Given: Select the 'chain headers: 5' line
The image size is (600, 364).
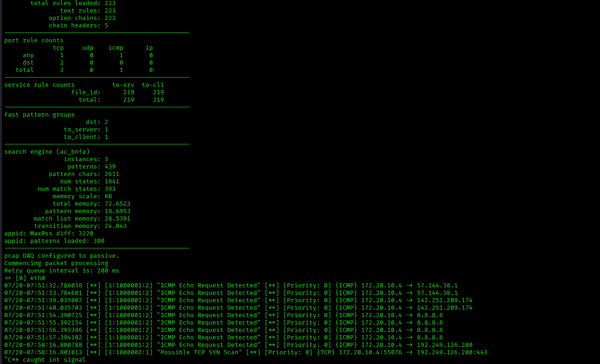Looking at the screenshot, I should 79,26.
